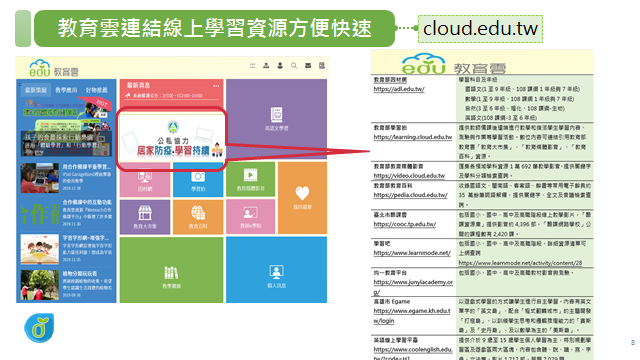Screen dimensions: 640x360
Task: Open the 英語文學習 purple tile
Action: (276, 118)
